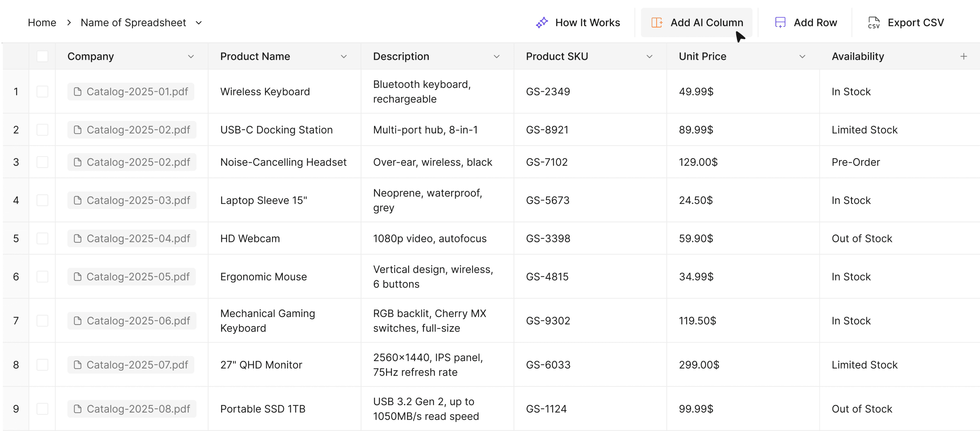Open the Name of Spreadsheet dropdown chevron
The width and height of the screenshot is (980, 431).
(x=199, y=23)
